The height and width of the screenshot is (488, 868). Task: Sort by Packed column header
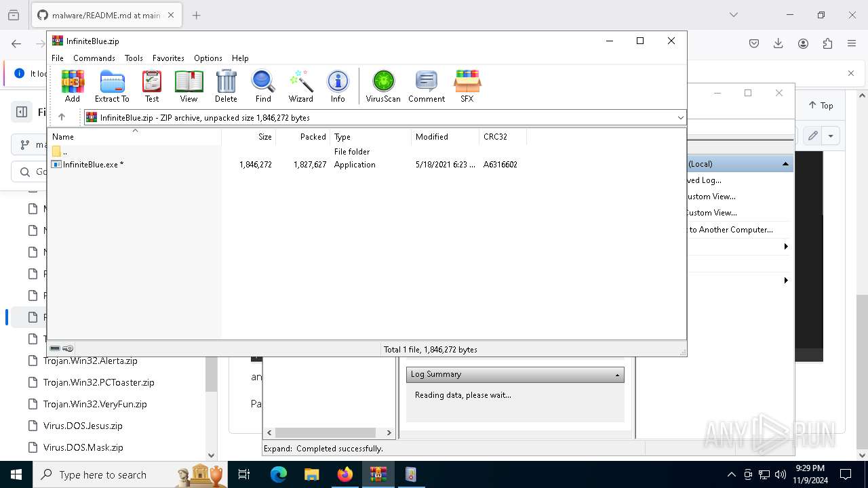coord(302,137)
